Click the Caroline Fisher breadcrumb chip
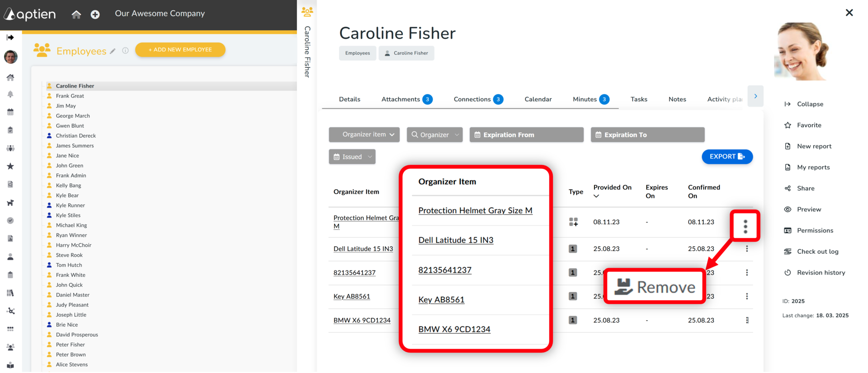 tap(406, 53)
